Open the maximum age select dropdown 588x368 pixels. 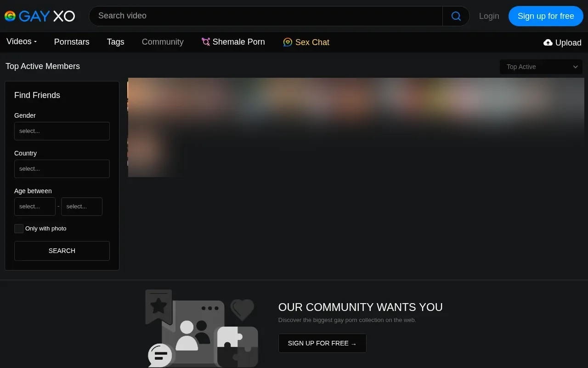[x=82, y=207]
